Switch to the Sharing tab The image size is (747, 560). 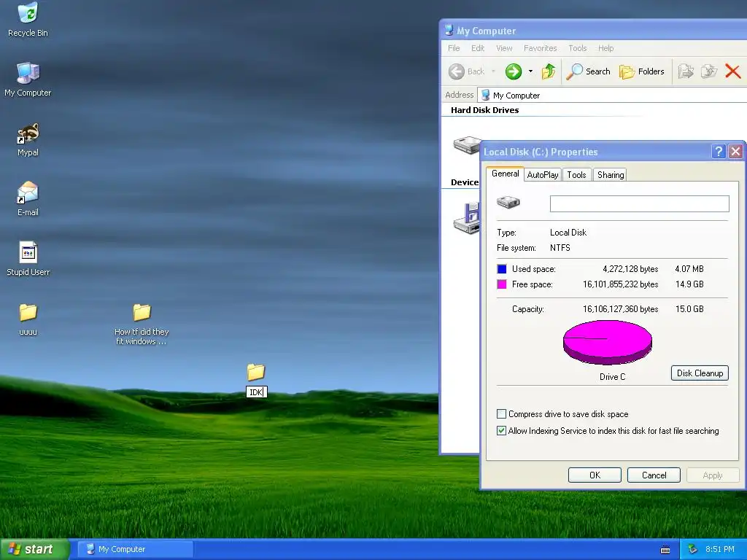[611, 175]
